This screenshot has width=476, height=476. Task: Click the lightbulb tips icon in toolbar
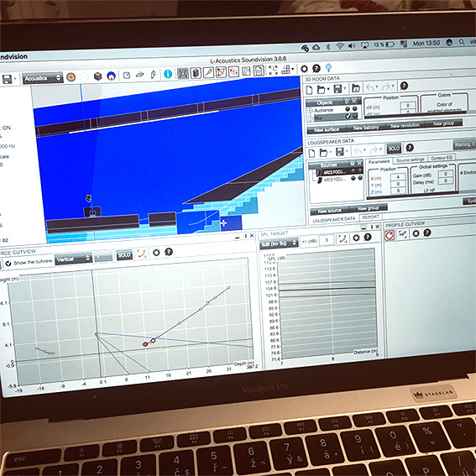328,67
